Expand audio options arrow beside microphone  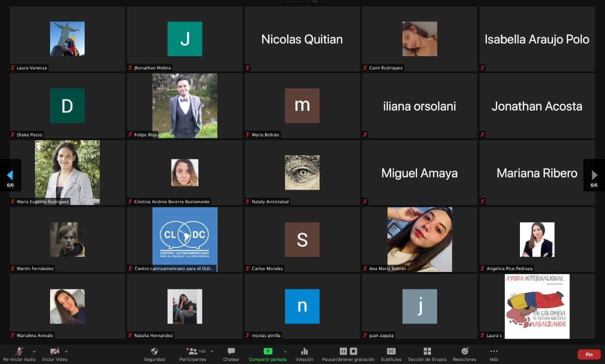coord(34,351)
